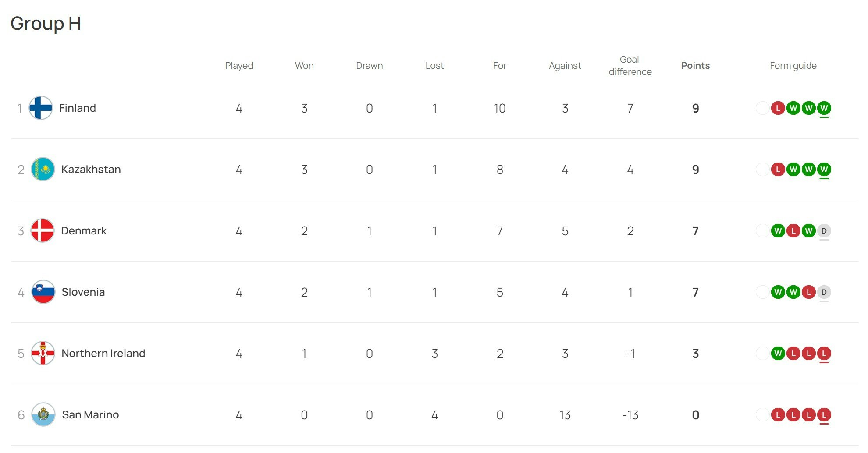Screen dimensions: 868x453
Task: Sort table by Points column header
Action: tap(695, 66)
